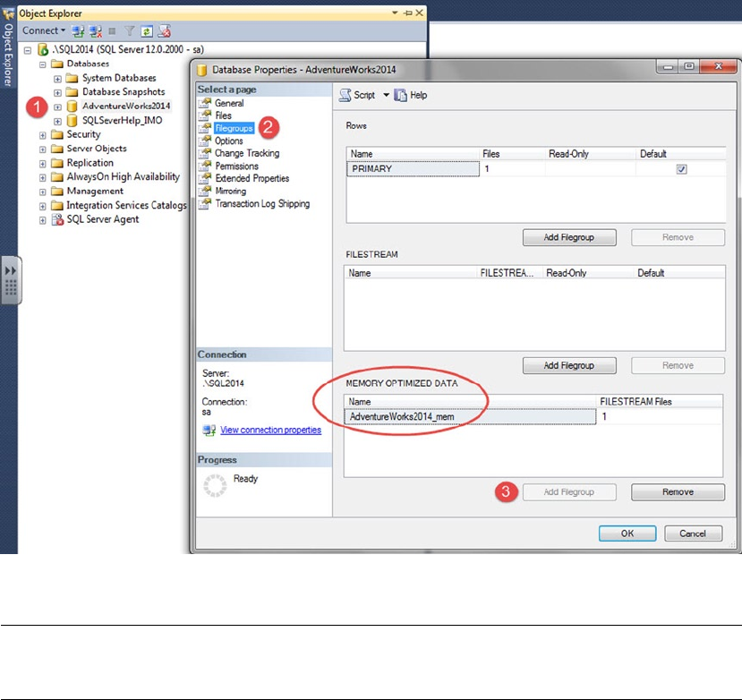Image resolution: width=742 pixels, height=700 pixels.
Task: Select Database Snapshots in the tree
Action: click(x=124, y=92)
